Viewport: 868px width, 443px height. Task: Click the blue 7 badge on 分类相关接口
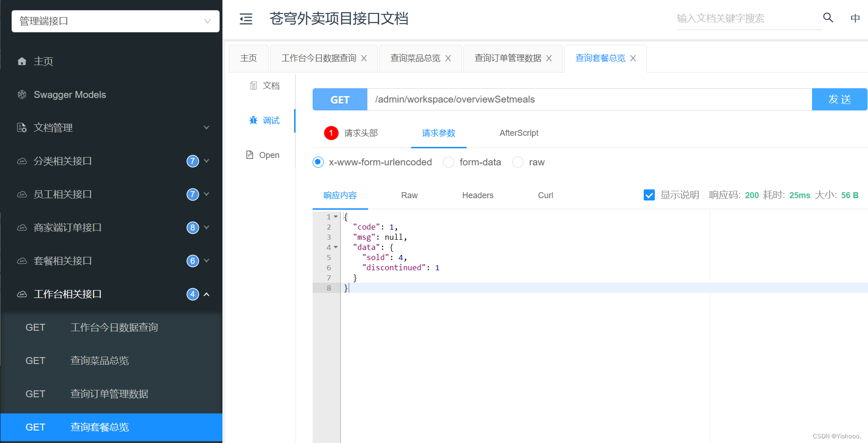pos(193,161)
